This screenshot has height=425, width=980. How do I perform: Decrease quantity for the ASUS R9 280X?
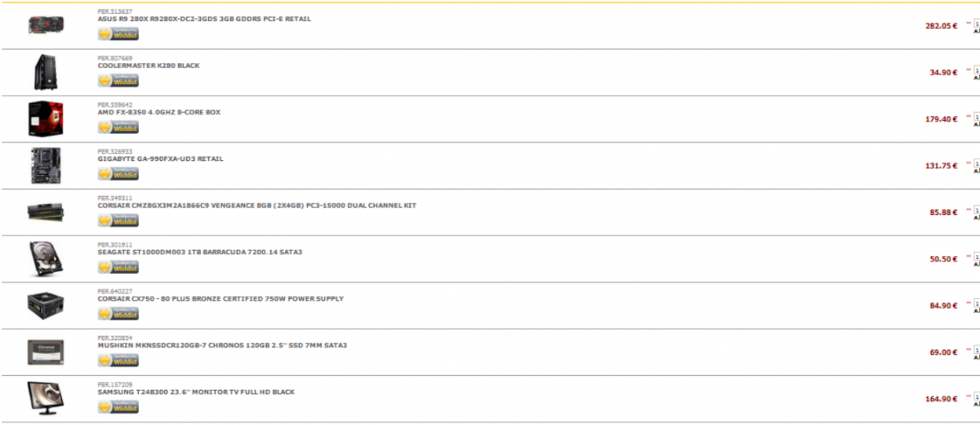[969, 23]
